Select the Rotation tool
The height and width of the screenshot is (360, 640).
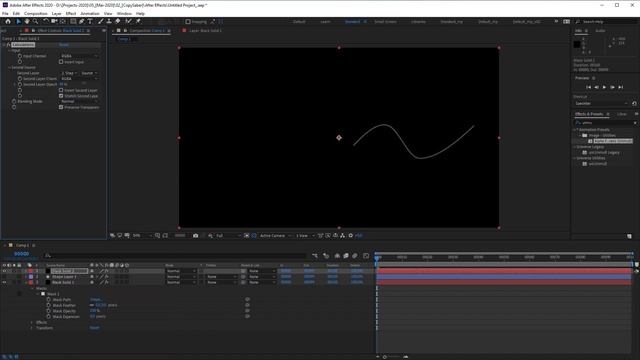[x=46, y=22]
